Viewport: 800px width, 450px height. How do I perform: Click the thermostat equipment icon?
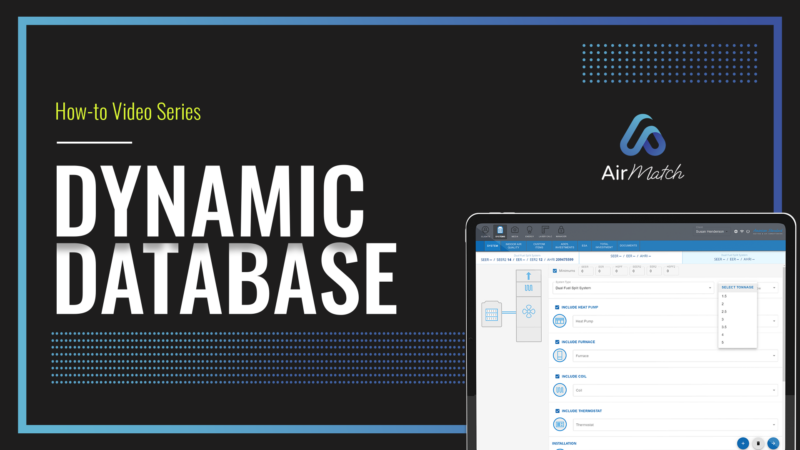558,424
